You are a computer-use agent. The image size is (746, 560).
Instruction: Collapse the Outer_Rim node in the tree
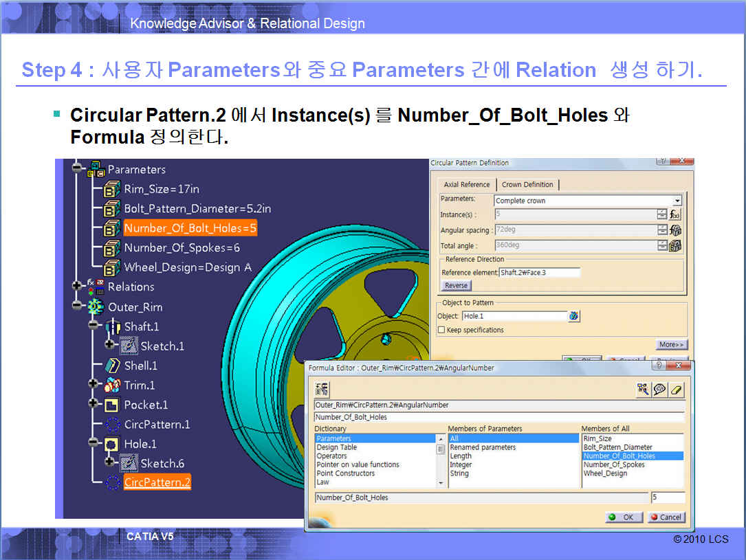coord(76,306)
